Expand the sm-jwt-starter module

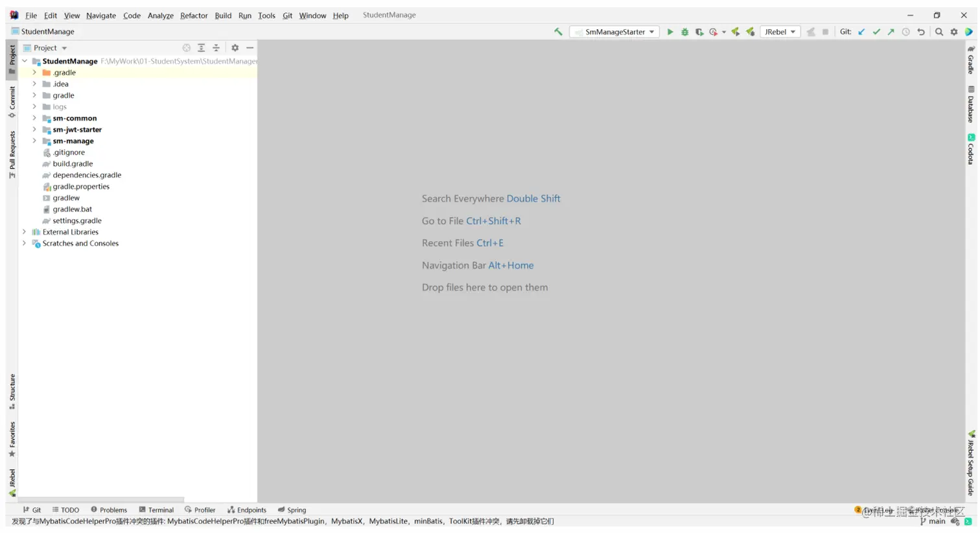34,130
